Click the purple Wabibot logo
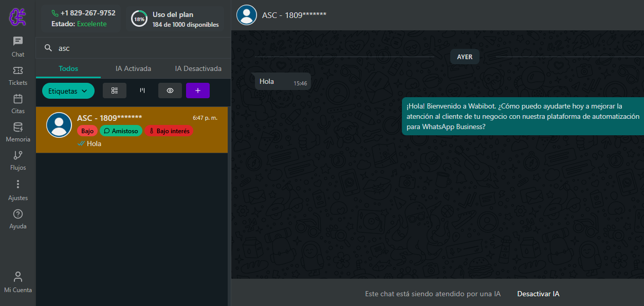 point(18,17)
